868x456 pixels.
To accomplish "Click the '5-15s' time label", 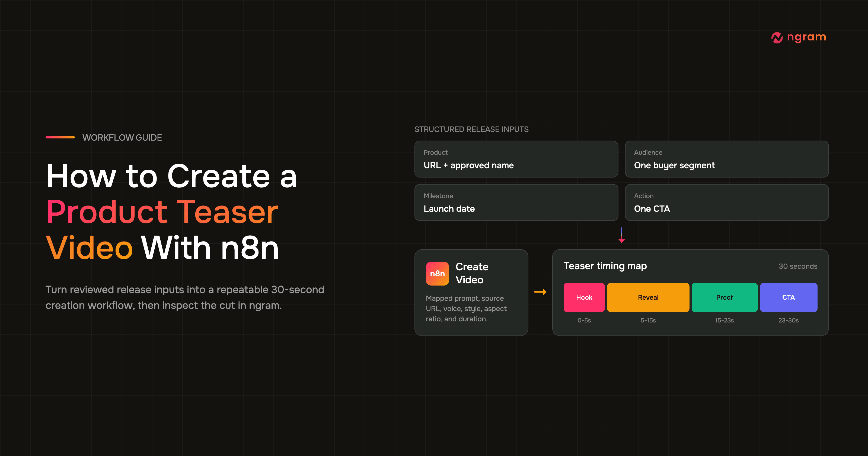I will coord(648,320).
